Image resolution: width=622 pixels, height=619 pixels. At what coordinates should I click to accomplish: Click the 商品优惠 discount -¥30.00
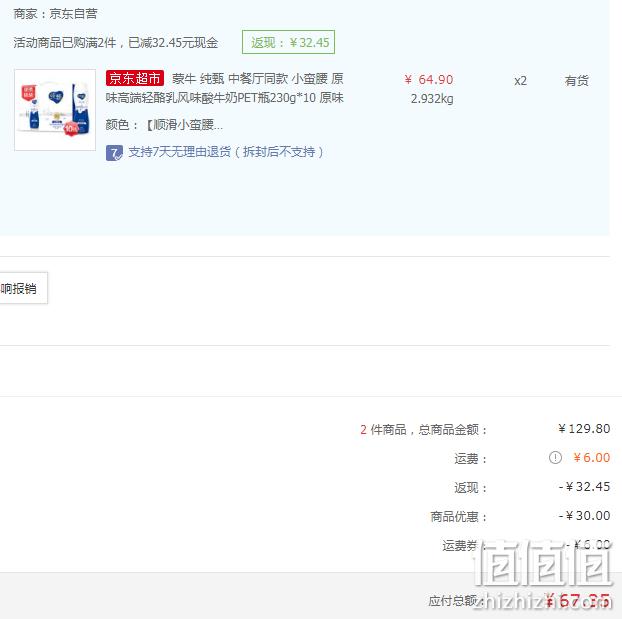[x=584, y=516]
